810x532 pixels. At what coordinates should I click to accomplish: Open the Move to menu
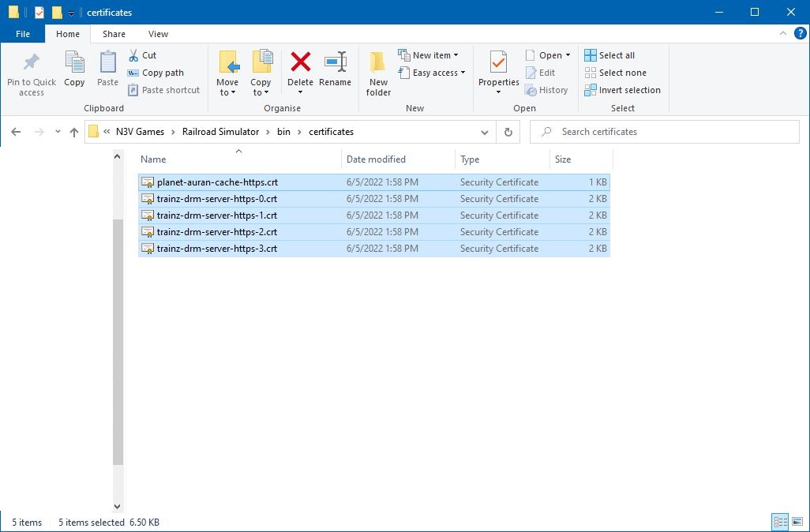coord(227,73)
